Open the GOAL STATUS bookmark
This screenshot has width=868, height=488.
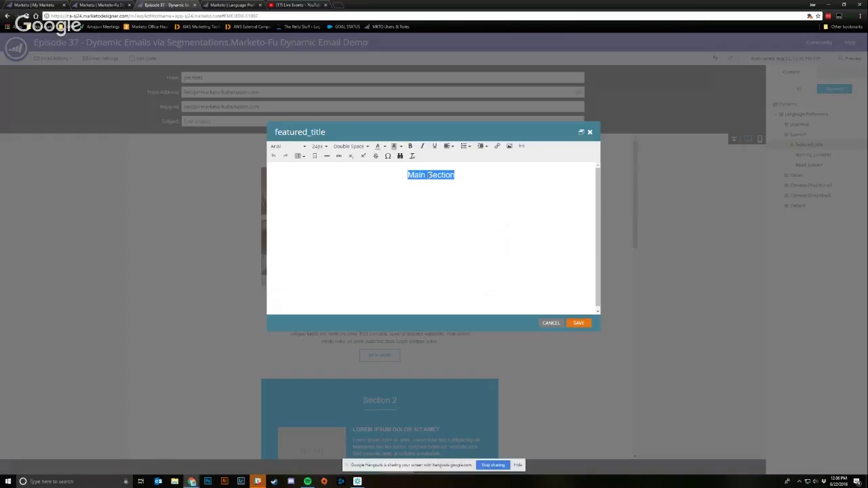point(344,26)
